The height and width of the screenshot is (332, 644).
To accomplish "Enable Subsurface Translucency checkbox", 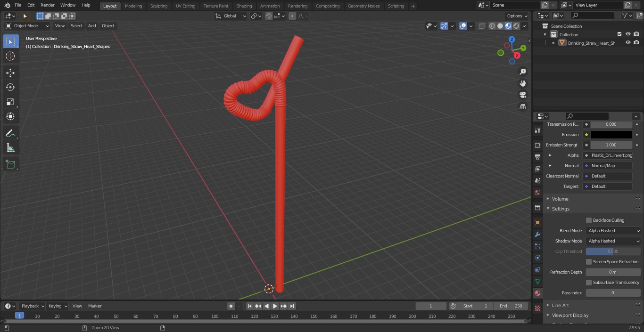I will tap(589, 283).
